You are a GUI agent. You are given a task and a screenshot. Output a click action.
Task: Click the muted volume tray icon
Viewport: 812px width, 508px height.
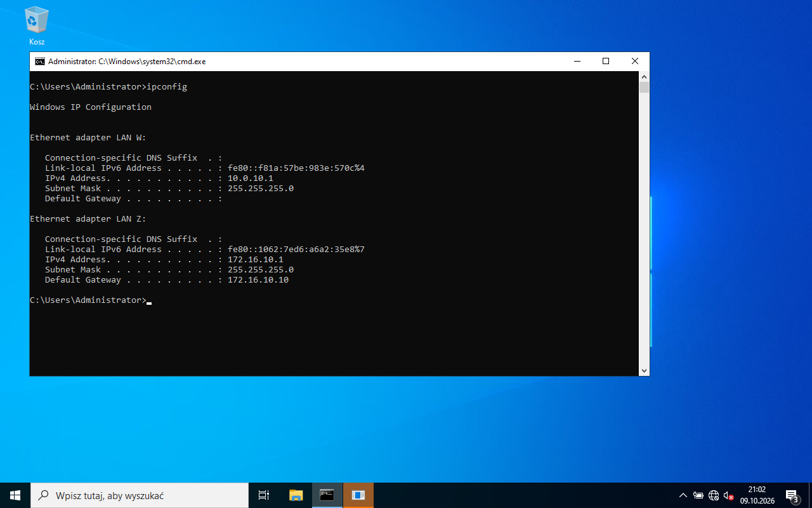[x=729, y=495]
